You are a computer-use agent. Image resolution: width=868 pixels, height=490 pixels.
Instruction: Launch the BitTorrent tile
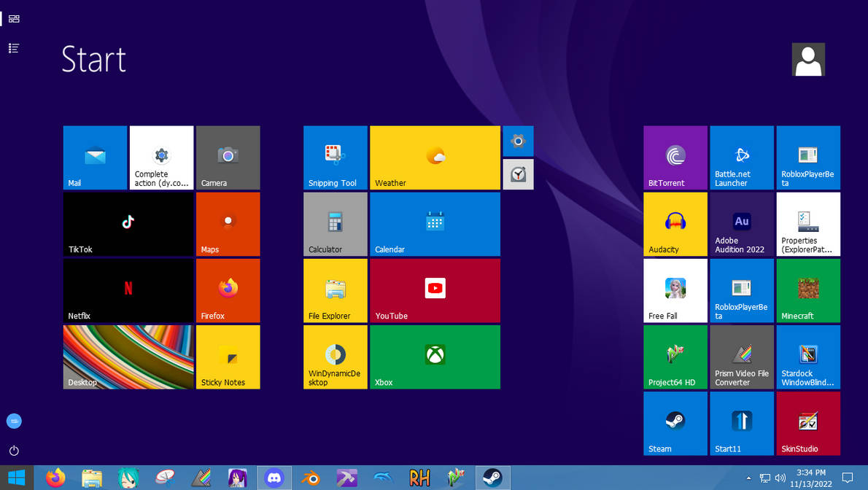(675, 157)
